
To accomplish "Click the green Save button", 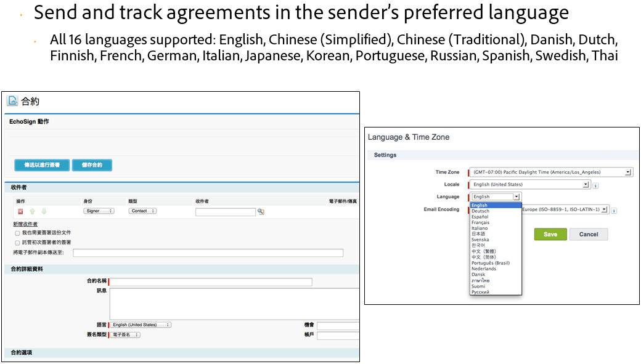I will (550, 234).
